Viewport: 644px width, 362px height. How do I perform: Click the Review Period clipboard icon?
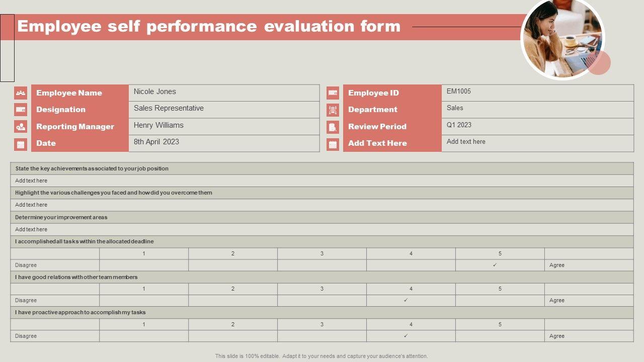[x=333, y=127]
